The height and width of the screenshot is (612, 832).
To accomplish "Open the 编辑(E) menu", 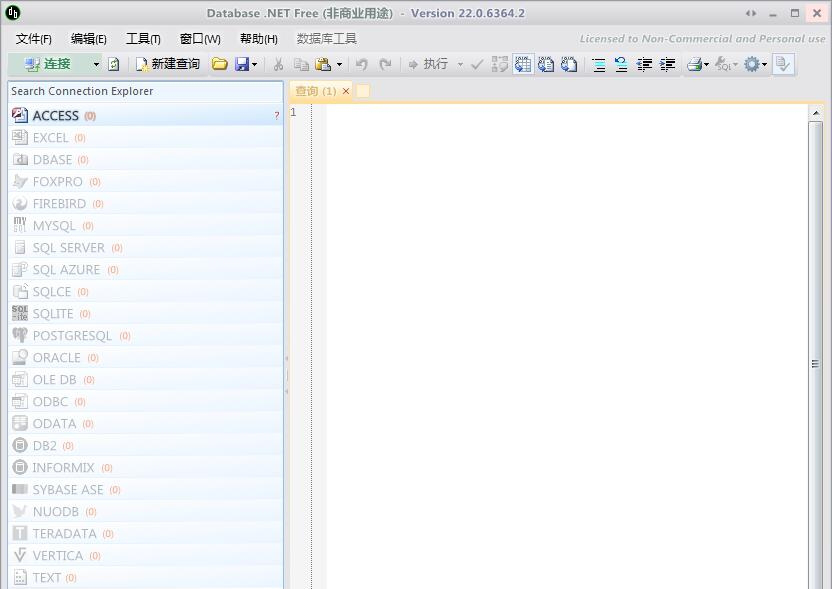I will click(89, 39).
